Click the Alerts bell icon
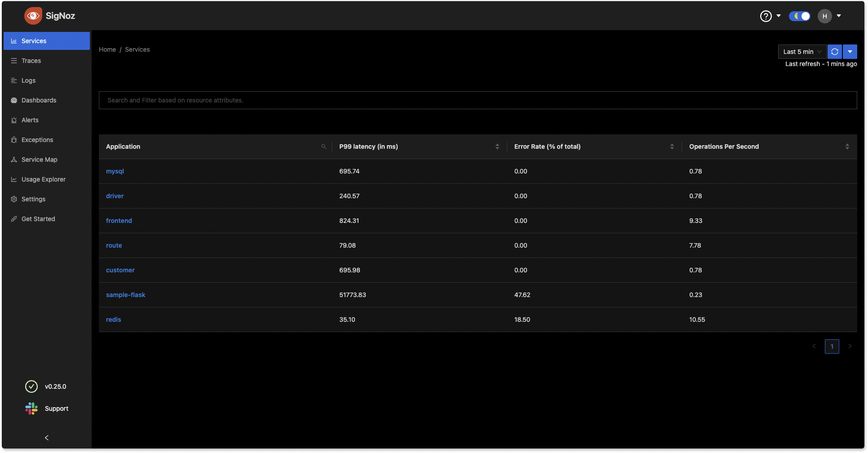This screenshot has width=868, height=453. [14, 120]
